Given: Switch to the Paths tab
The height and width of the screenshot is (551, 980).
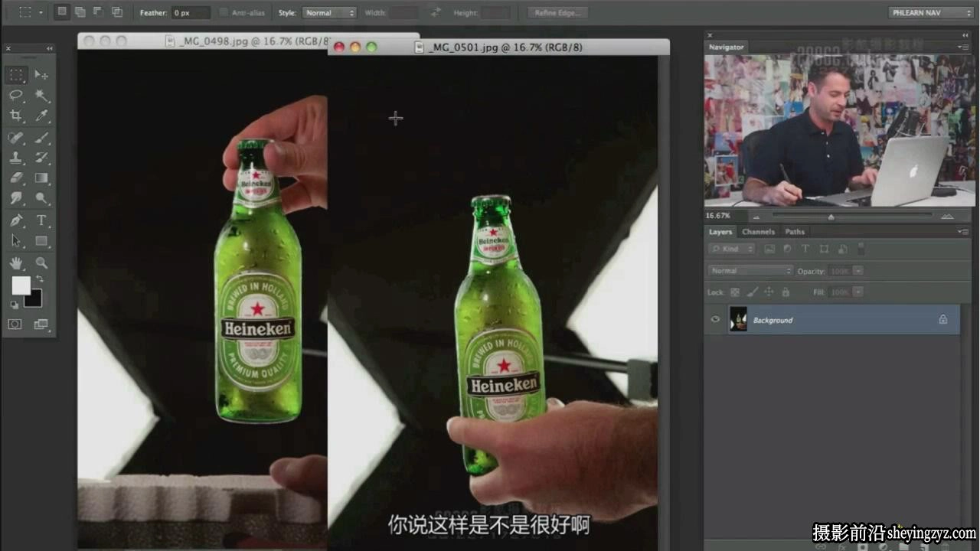Looking at the screenshot, I should (795, 232).
